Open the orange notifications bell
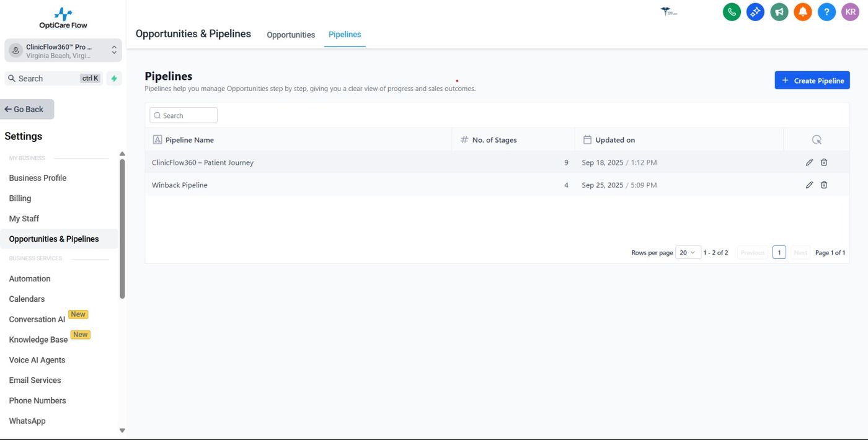This screenshot has height=440, width=868. pyautogui.click(x=803, y=12)
